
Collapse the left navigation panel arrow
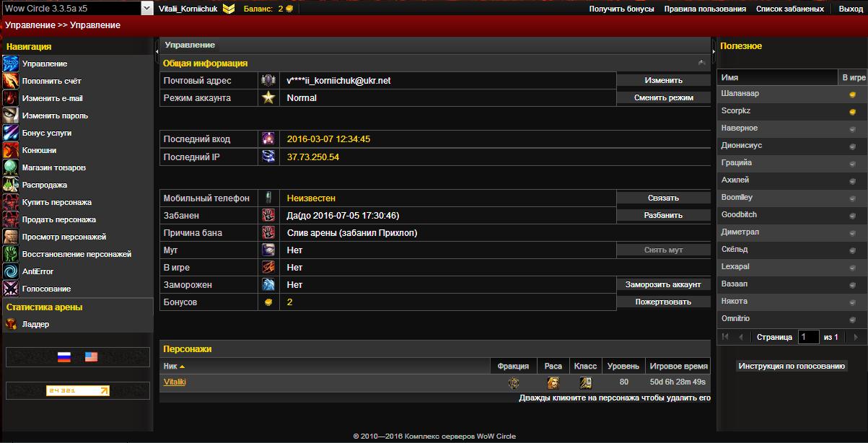(157, 51)
